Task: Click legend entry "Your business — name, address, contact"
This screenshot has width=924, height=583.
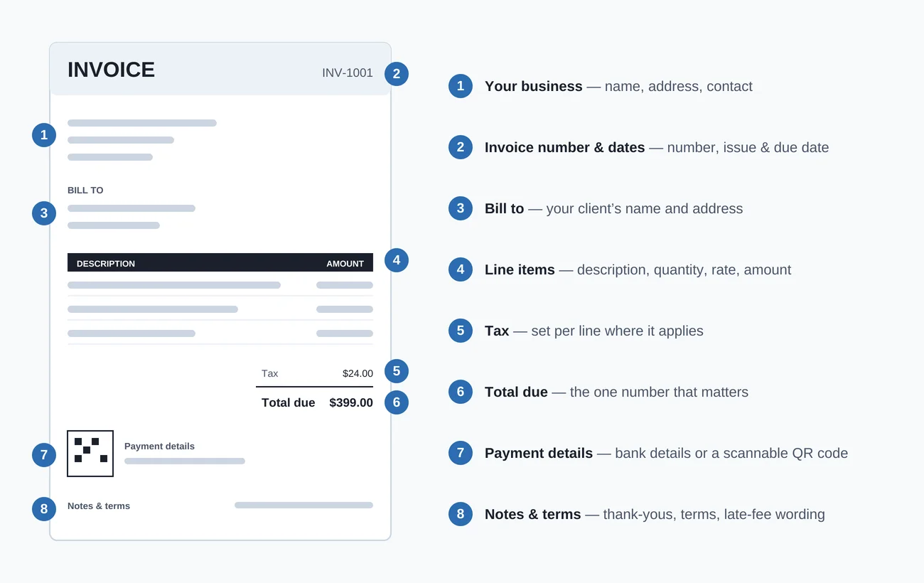Action: [x=618, y=87]
